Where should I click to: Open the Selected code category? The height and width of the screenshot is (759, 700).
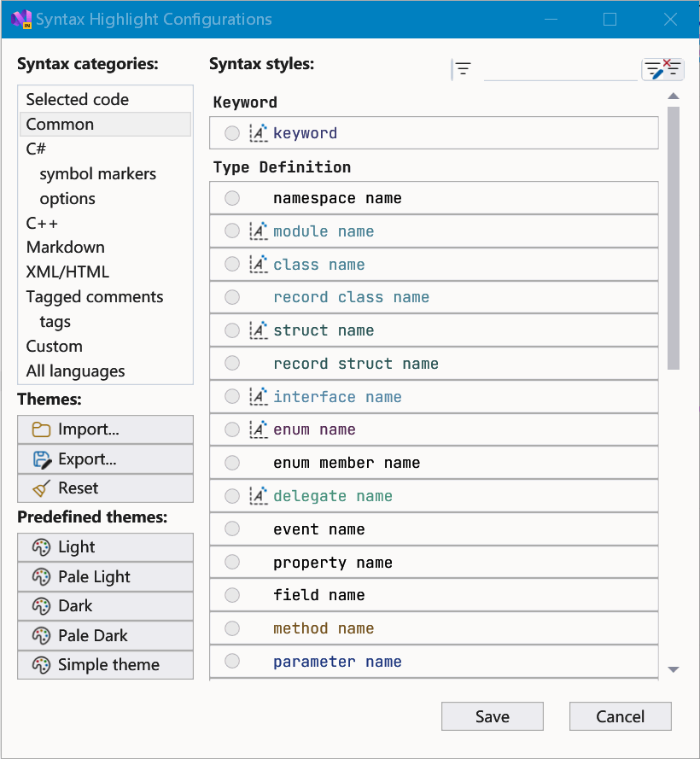pyautogui.click(x=105, y=99)
